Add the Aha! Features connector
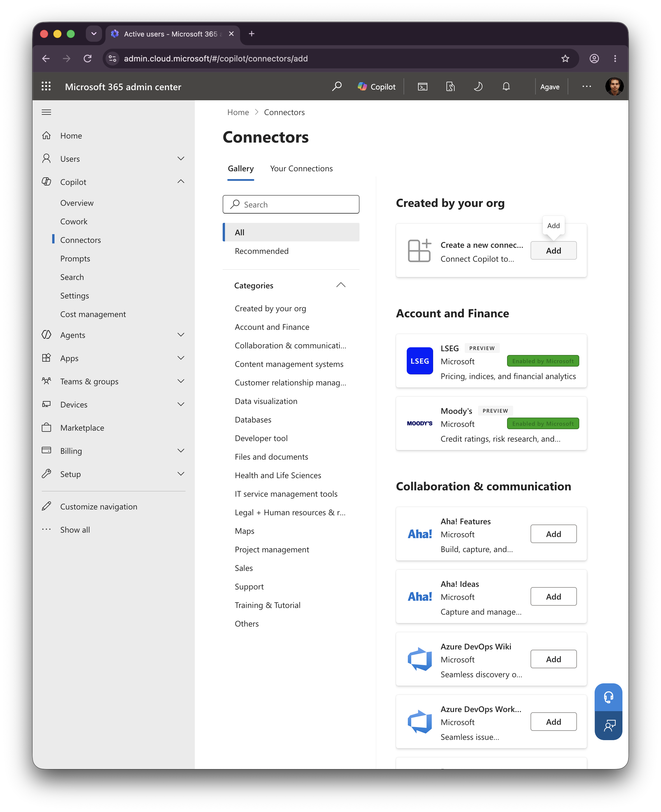Screen dimensions: 661x812 click(553, 534)
